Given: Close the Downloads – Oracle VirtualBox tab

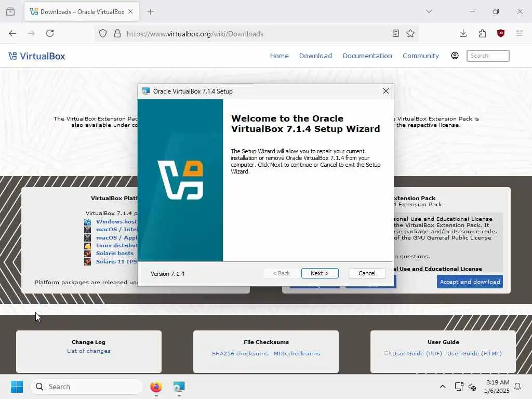Looking at the screenshot, I should [130, 11].
